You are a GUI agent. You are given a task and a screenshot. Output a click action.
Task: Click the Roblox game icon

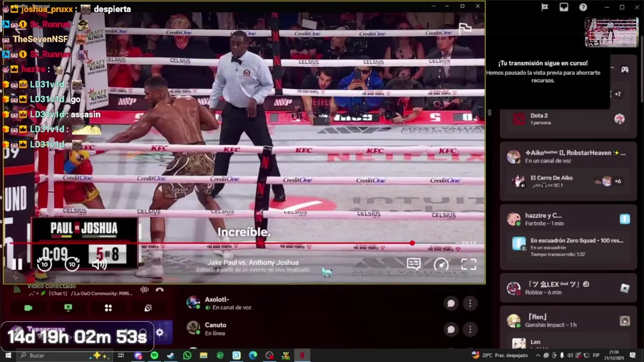pyautogui.click(x=625, y=288)
